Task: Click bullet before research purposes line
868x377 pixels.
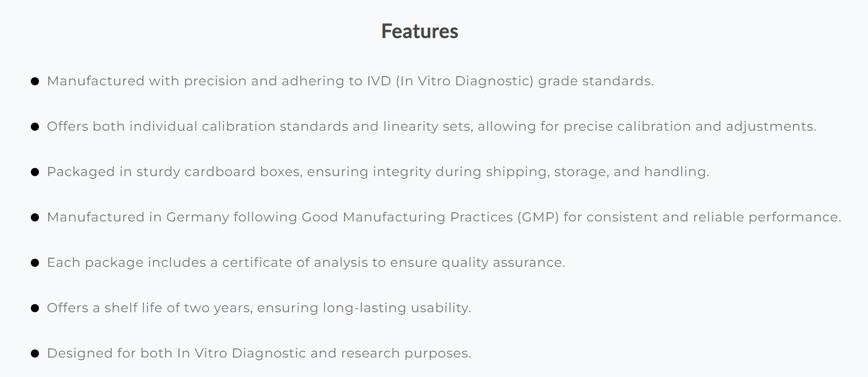Action: (35, 354)
